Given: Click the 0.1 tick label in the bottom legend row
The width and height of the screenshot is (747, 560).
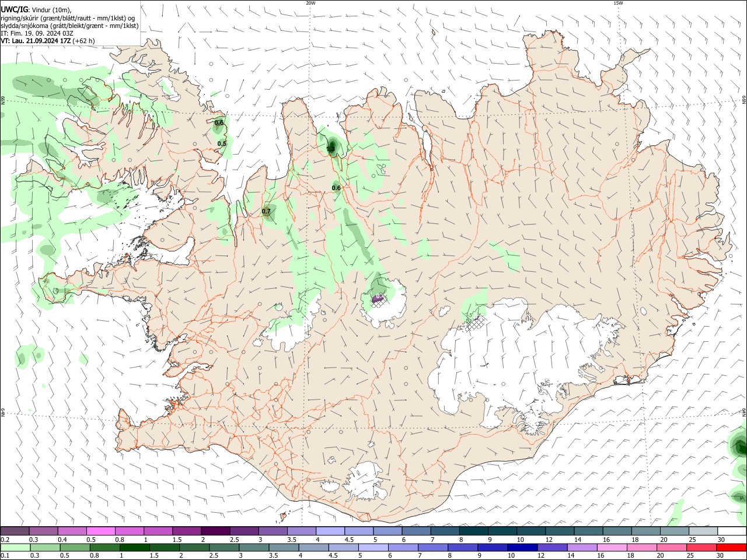Looking at the screenshot, I should tap(5, 555).
